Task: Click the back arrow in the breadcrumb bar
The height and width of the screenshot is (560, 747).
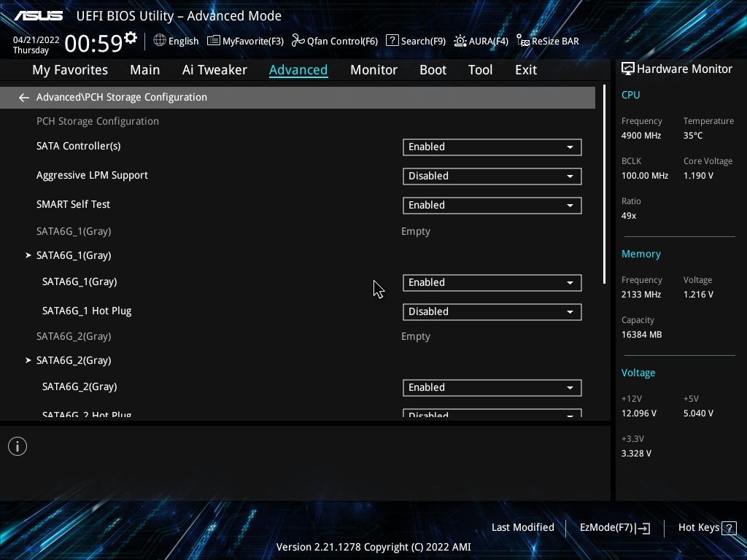Action: 24,98
